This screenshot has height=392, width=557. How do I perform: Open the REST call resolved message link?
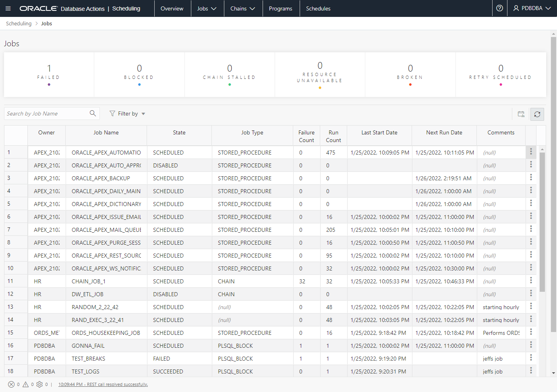pos(103,384)
